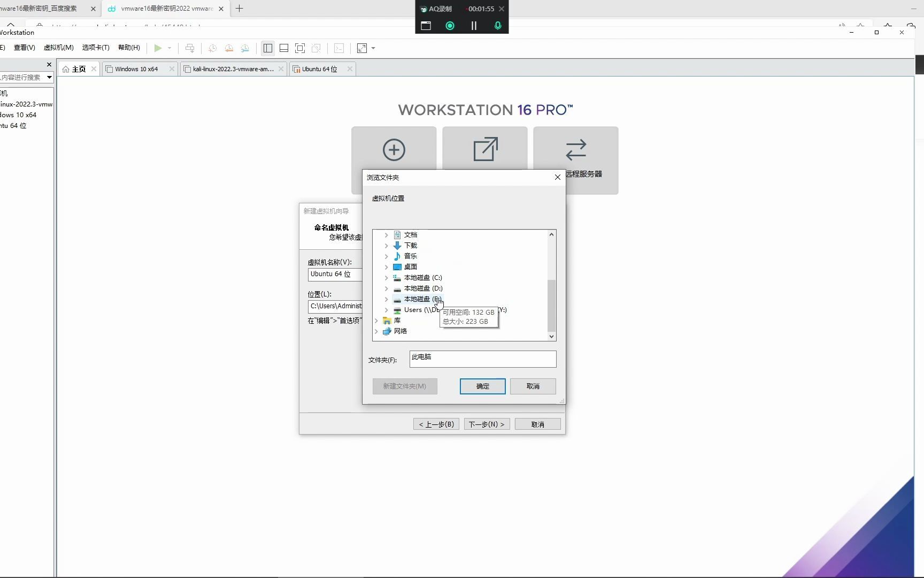Image resolution: width=924 pixels, height=578 pixels.
Task: Click the folder tree scroll down arrow
Action: [551, 337]
